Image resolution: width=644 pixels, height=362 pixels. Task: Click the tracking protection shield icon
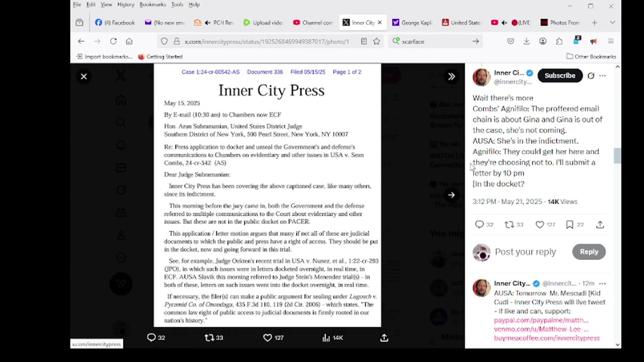[x=165, y=41]
